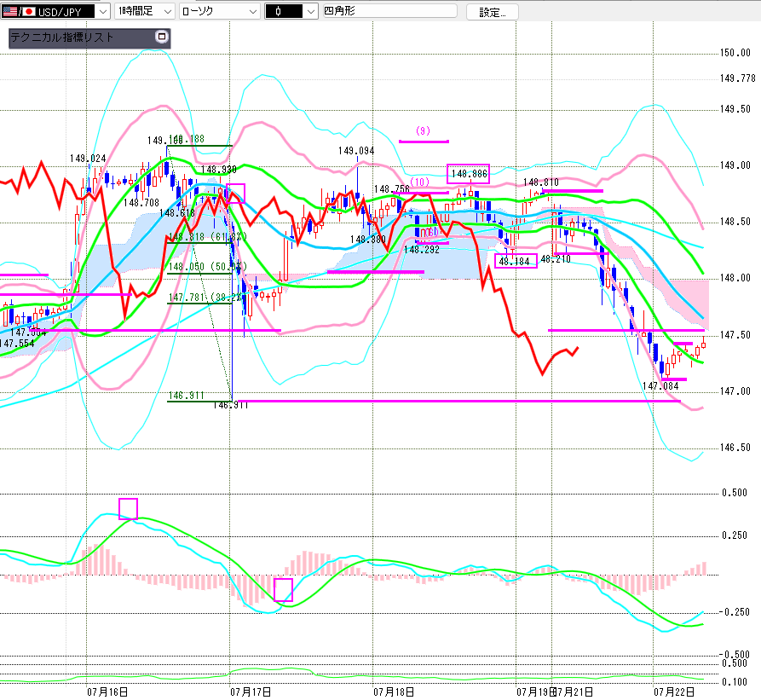Screen dimensions: 761x700
Task: Click the 148.50 price axis label
Action: pos(735,222)
